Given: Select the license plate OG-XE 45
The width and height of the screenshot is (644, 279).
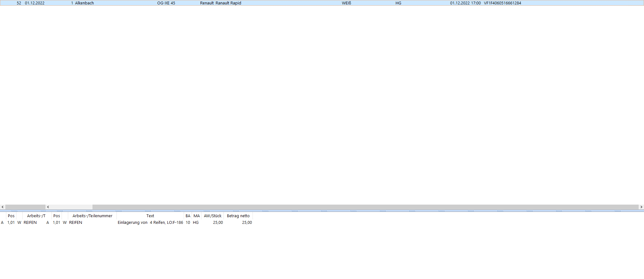Looking at the screenshot, I should click(166, 3).
